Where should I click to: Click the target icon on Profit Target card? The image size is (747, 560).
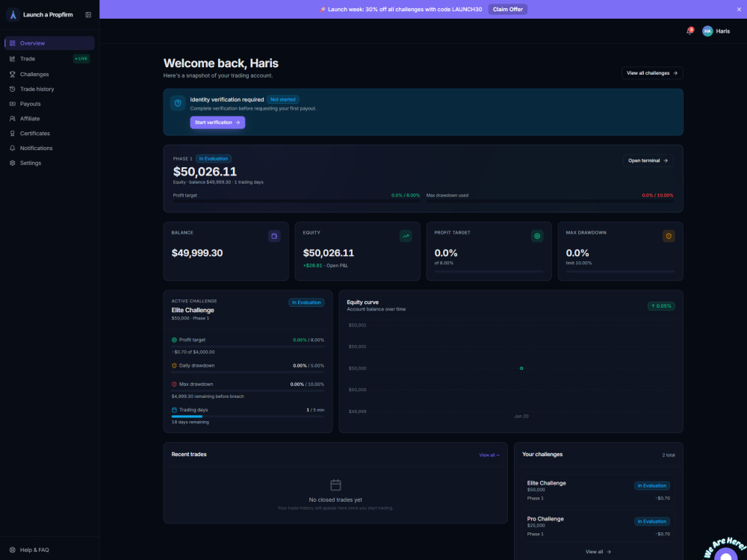537,236
